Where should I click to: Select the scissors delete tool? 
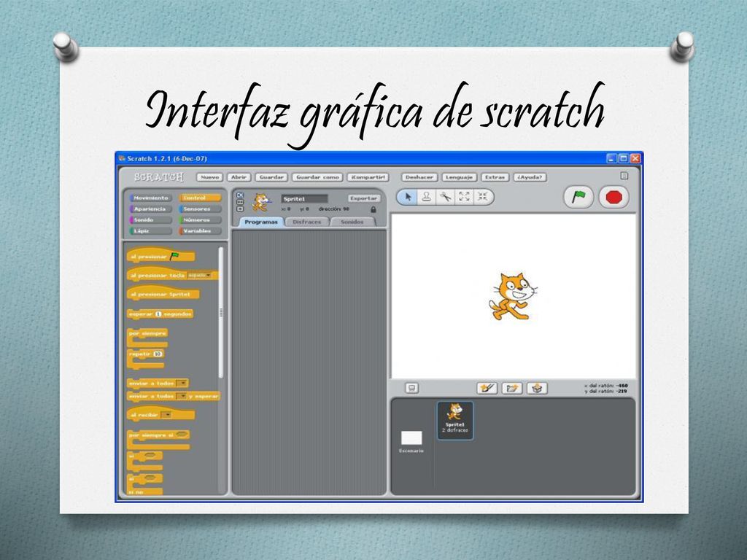point(446,197)
